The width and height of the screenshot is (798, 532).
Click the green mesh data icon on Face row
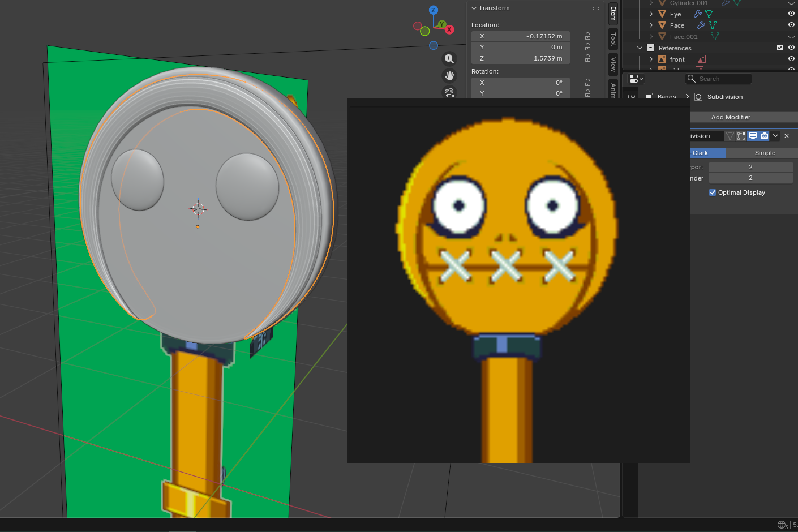pos(713,25)
